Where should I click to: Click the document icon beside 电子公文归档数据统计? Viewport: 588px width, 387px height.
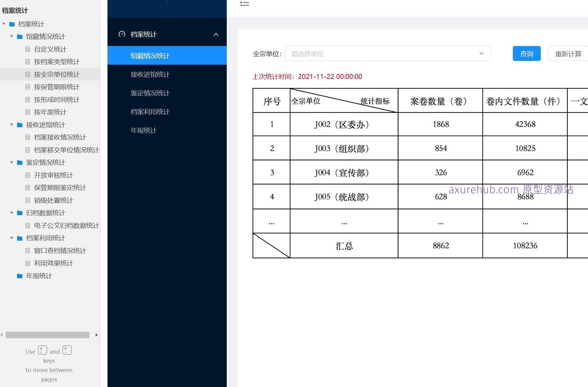pyautogui.click(x=28, y=226)
